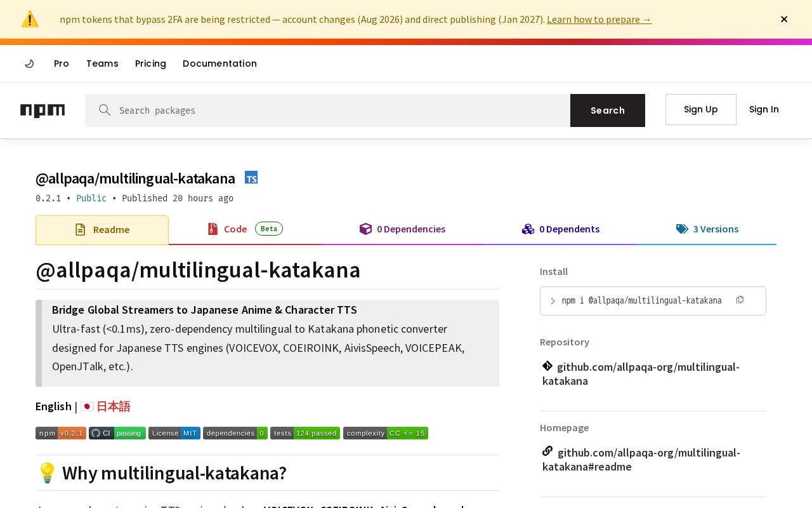Screen dimensions: 812x508
Task: Click the npm logo
Action: click(43, 110)
